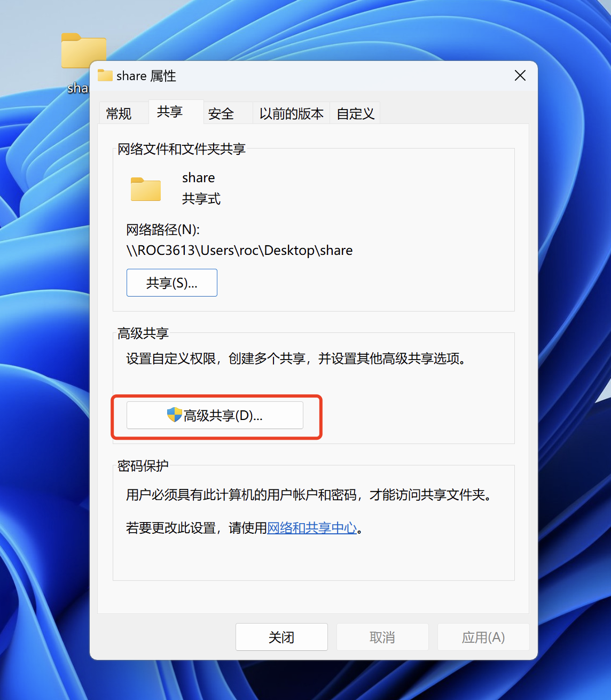Screen dimensions: 611x700
Task: Click the folder icon in the title bar
Action: [105, 76]
